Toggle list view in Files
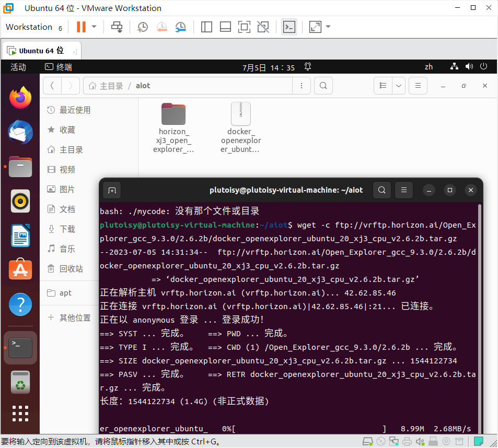The image size is (498, 448). [383, 86]
